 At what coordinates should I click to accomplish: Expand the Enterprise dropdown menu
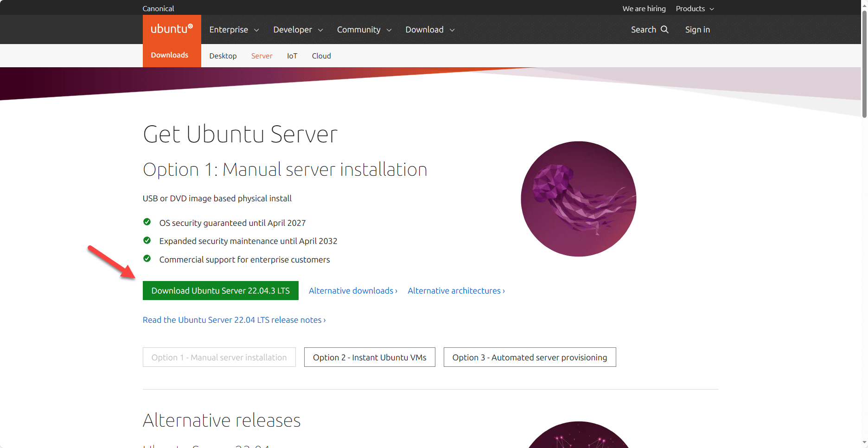pyautogui.click(x=234, y=30)
